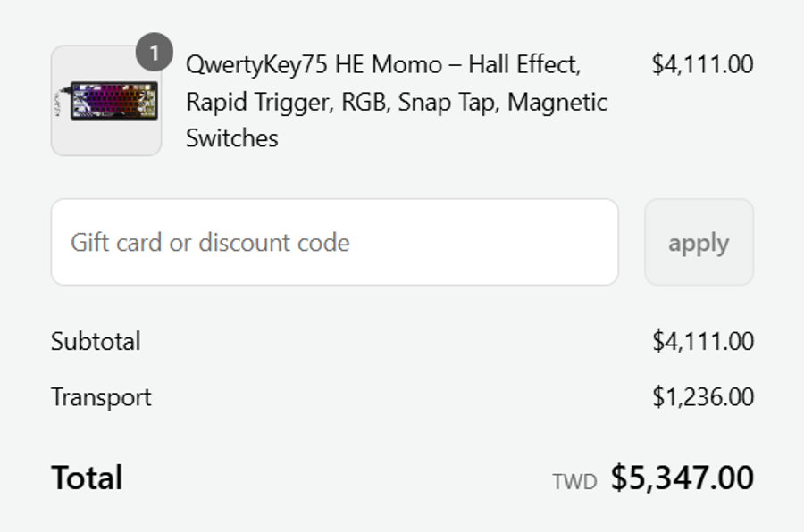Click the word Switches in product name
804x532 pixels.
pos(231,138)
